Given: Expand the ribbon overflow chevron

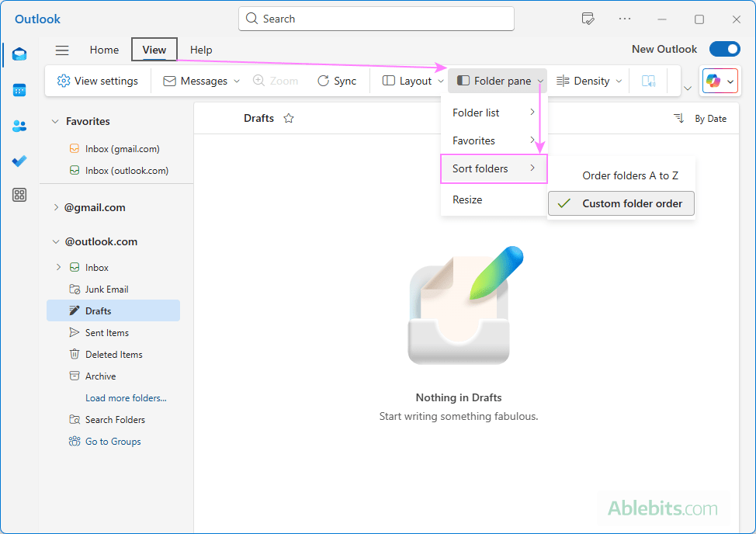Looking at the screenshot, I should (688, 88).
